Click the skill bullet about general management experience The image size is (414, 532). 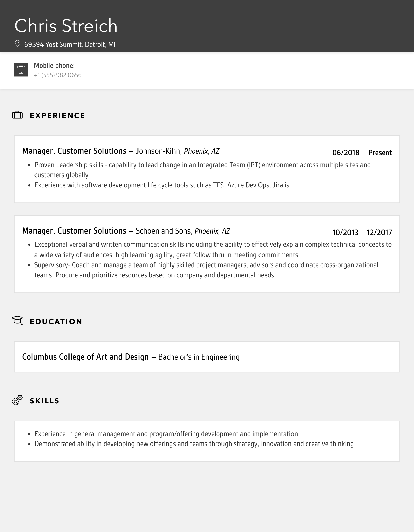166,434
